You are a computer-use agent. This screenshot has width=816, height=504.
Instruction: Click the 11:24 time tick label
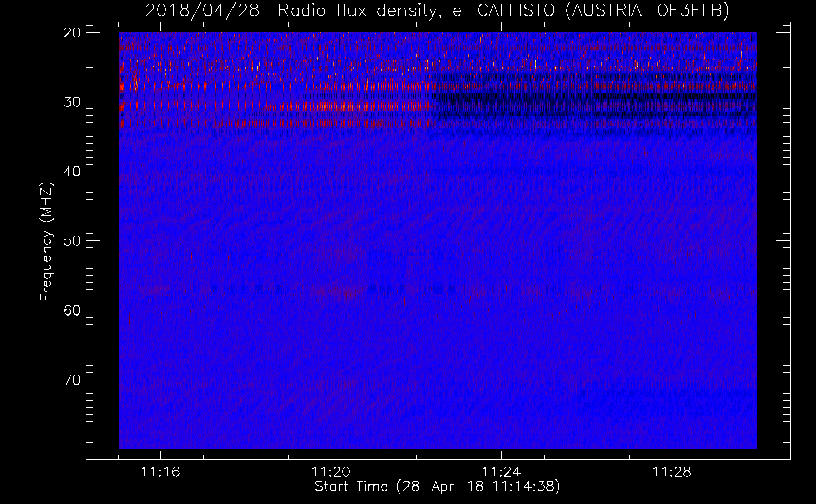pos(501,472)
